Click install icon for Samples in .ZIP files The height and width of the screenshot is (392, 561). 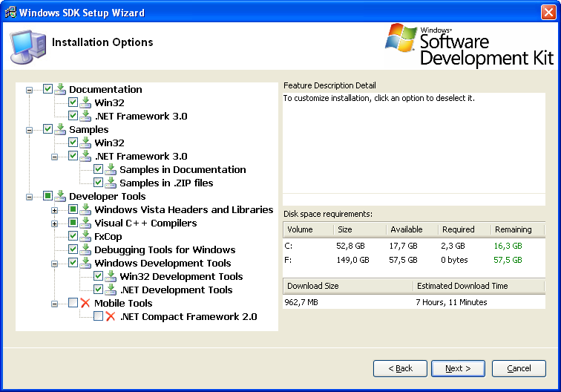click(x=111, y=183)
